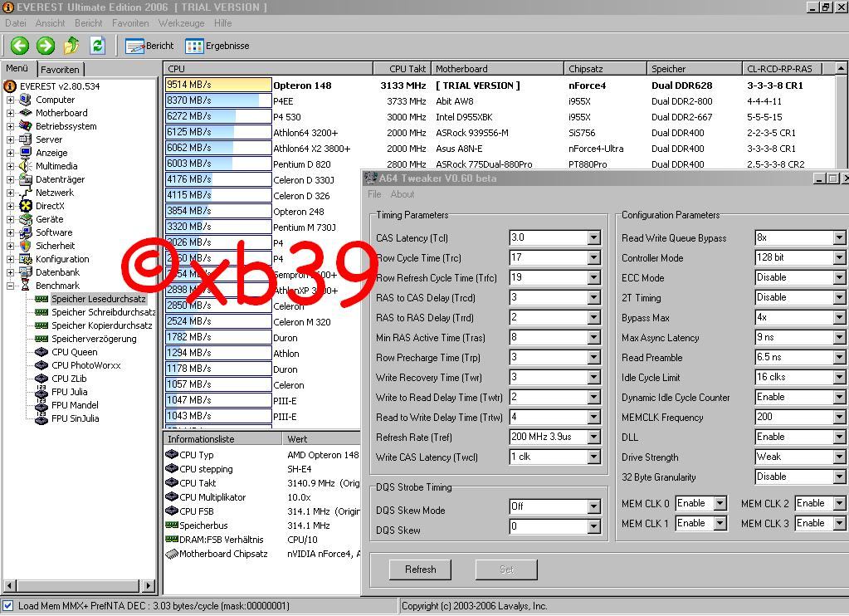Click the green Forward arrow toolbar icon

(46, 46)
